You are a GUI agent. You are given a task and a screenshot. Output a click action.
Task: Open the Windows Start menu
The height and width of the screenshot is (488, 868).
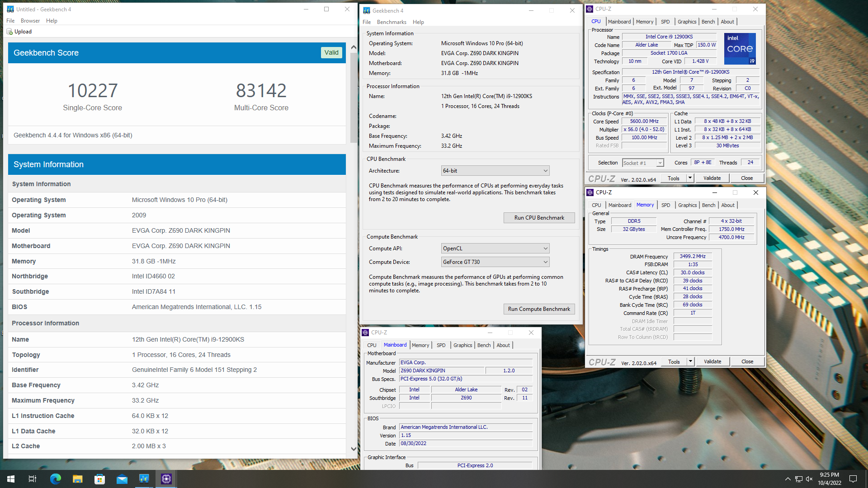tap(11, 479)
